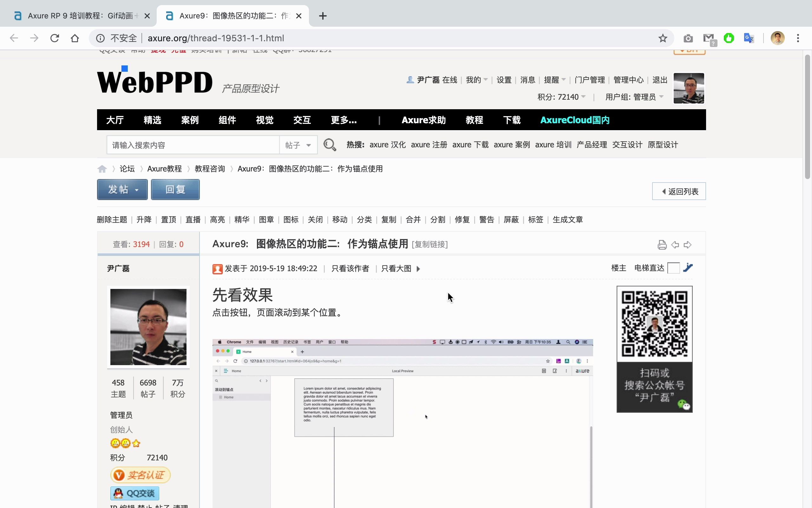Viewport: 812px width, 508px height.
Task: Click the WeChat QR code image
Action: (x=654, y=324)
